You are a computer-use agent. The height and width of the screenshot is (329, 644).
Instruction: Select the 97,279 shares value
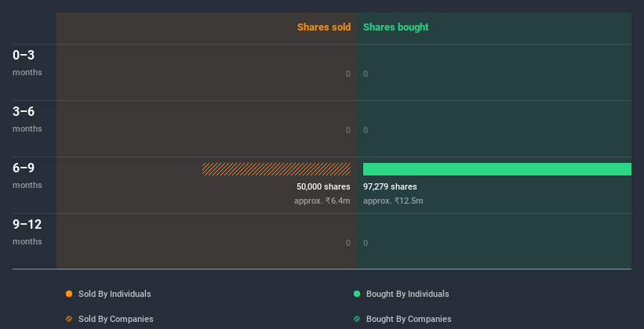click(x=390, y=186)
